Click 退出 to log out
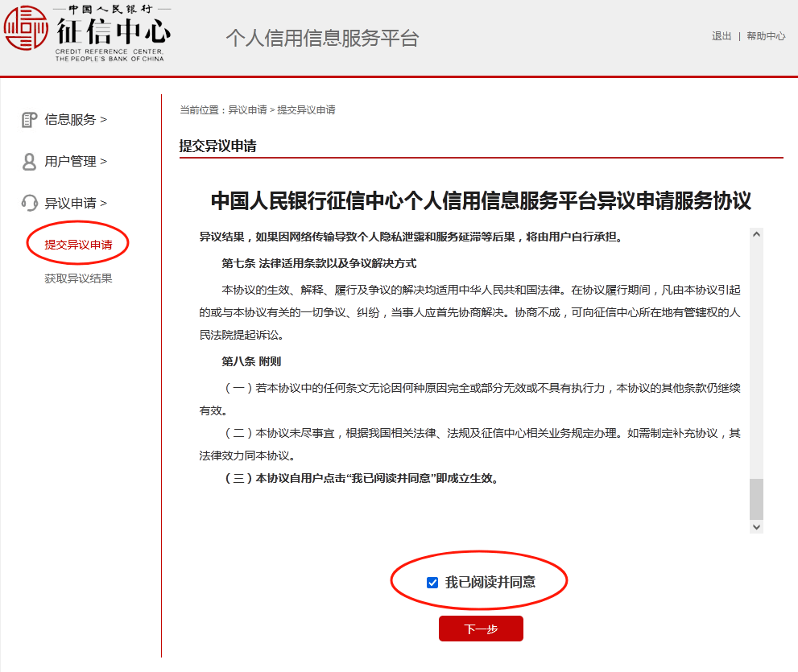 tap(722, 35)
